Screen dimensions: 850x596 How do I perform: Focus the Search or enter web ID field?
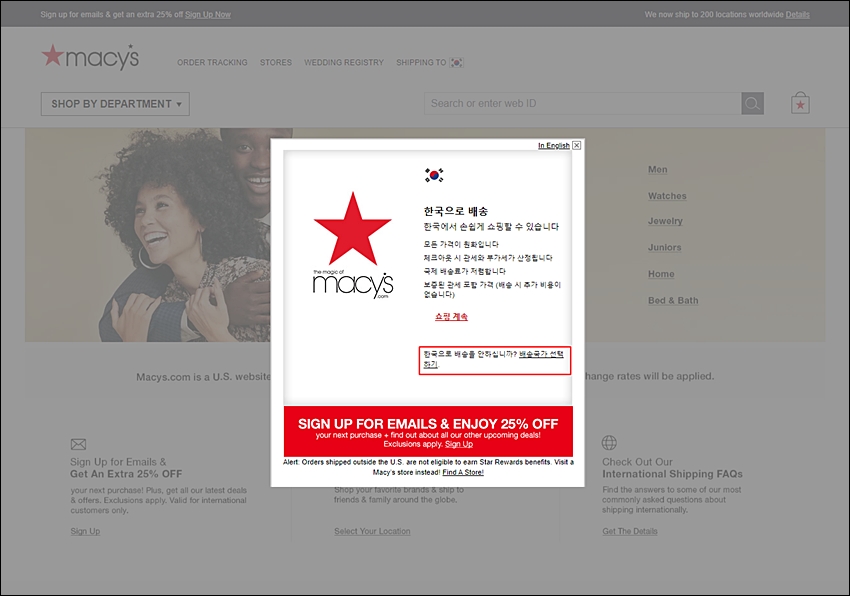click(x=583, y=104)
